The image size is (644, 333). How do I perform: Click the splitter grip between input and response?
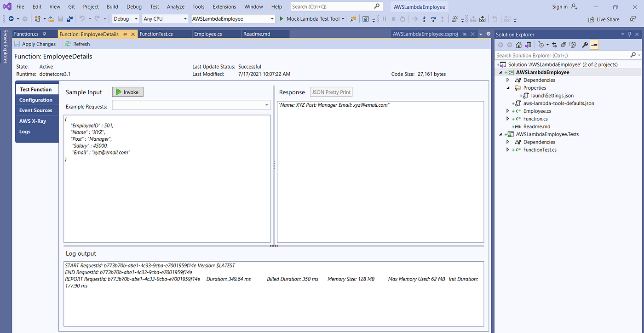coord(274,165)
